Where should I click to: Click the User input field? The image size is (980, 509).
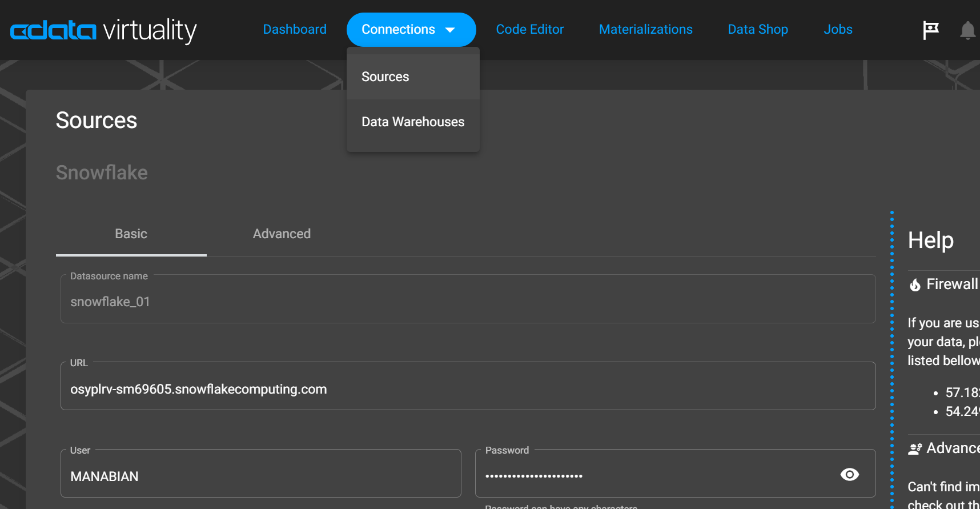pos(261,474)
